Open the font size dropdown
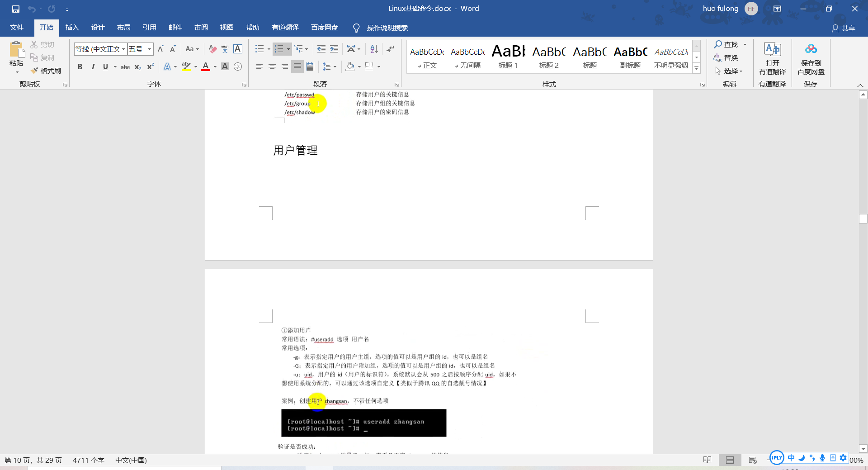This screenshot has height=470, width=868. 149,48
